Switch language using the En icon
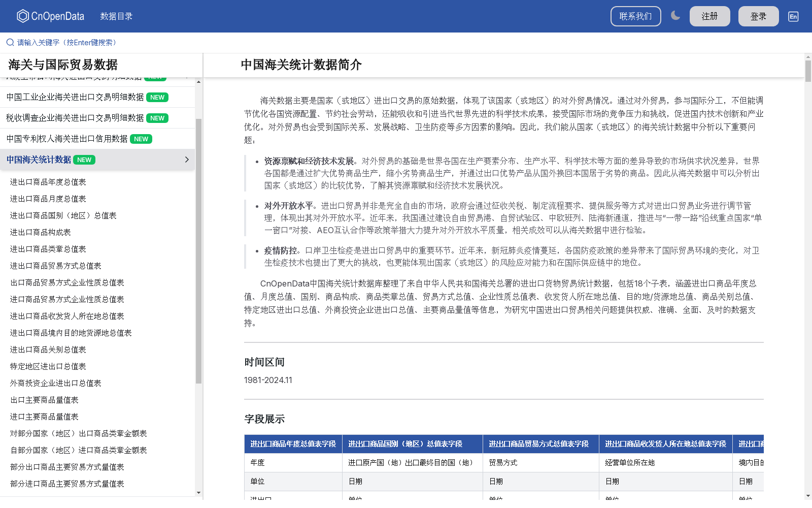This screenshot has height=508, width=812. pos(793,16)
